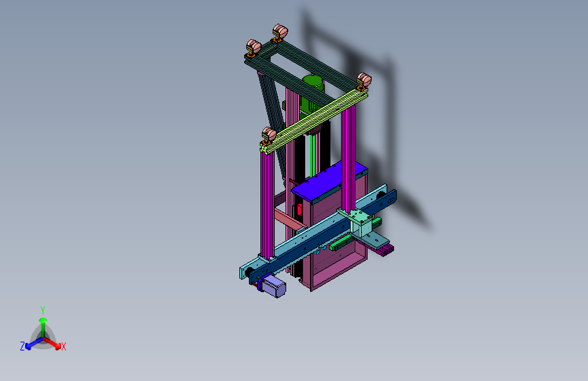588x381 pixels.
Task: Select the dark blue conveyor side rail
Action: click(323, 236)
